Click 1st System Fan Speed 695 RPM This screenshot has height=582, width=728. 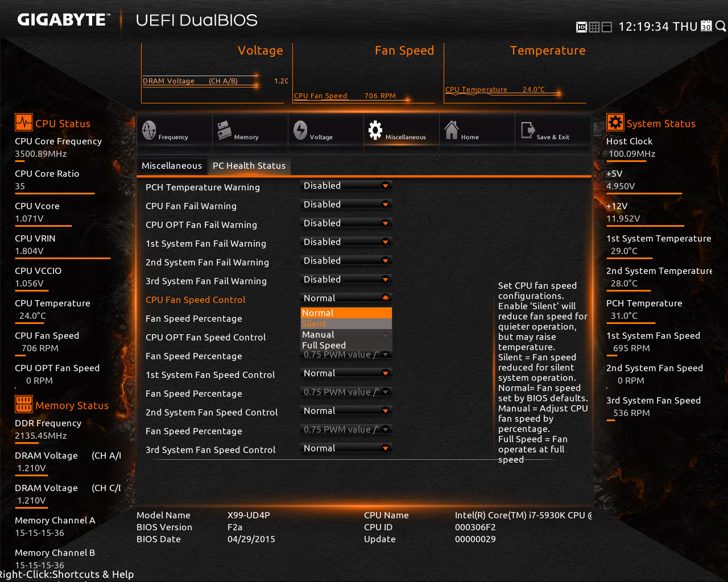(x=631, y=348)
